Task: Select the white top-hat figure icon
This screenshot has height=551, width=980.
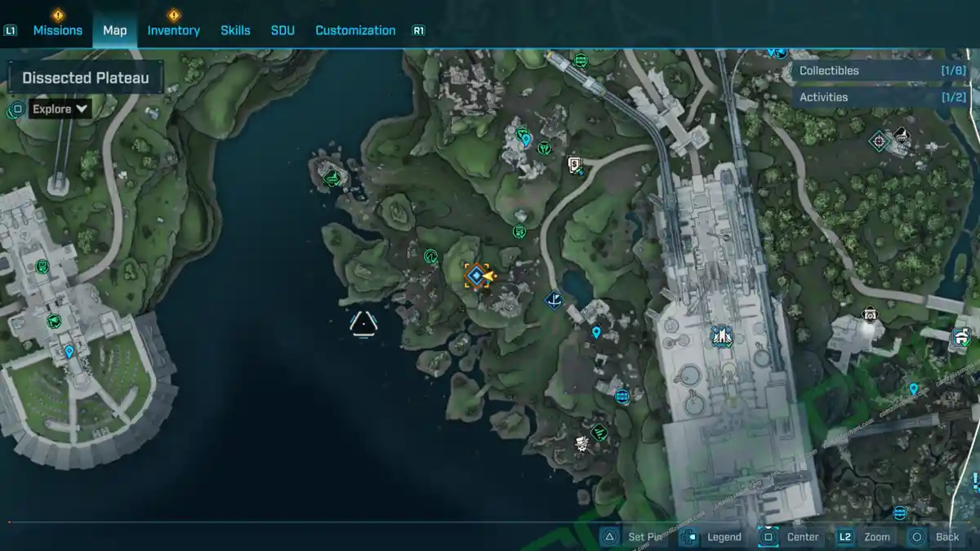Action: (581, 445)
